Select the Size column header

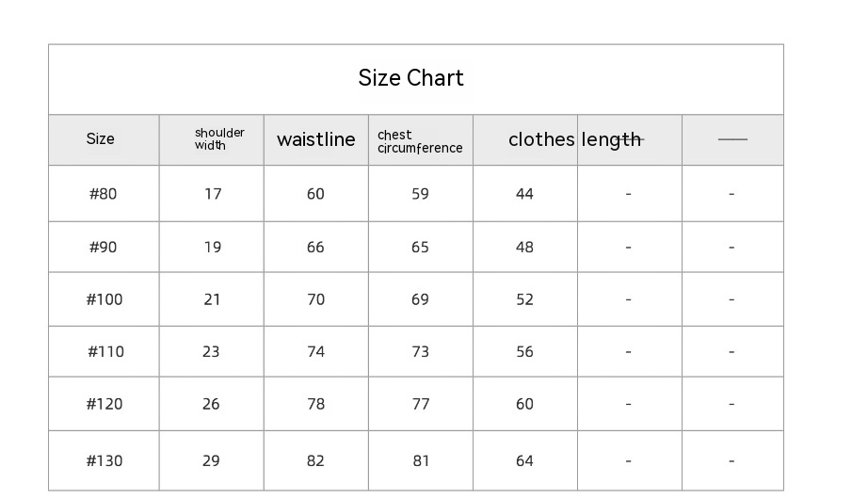(101, 139)
